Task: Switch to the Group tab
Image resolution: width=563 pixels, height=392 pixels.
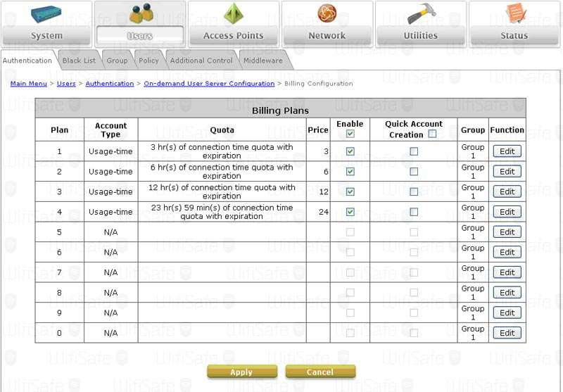Action: [117, 61]
